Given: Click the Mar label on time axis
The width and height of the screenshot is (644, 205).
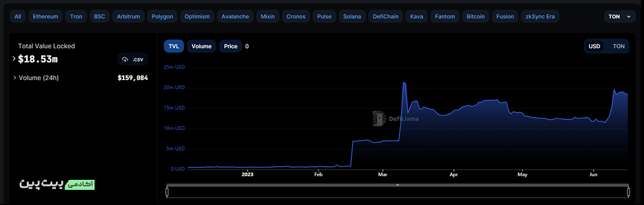Looking at the screenshot, I should tap(383, 175).
